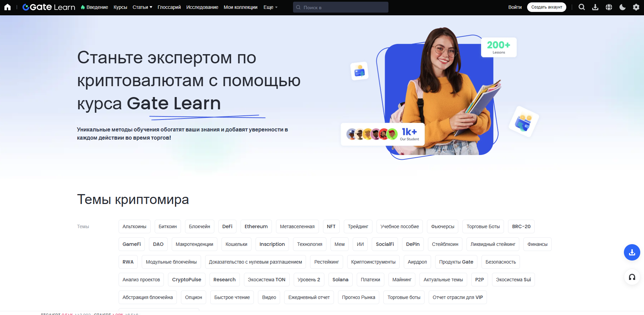Select the Solana topic tag
644x315 pixels.
click(x=340, y=280)
